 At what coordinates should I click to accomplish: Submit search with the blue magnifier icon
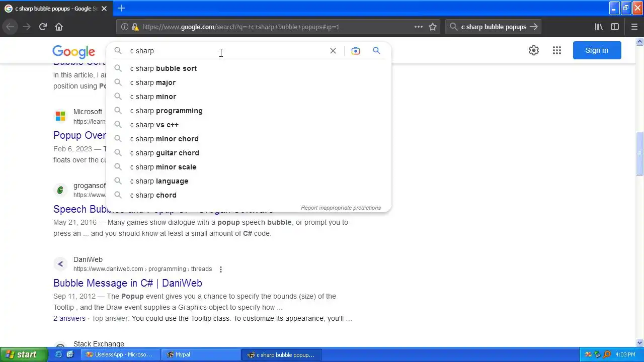376,51
